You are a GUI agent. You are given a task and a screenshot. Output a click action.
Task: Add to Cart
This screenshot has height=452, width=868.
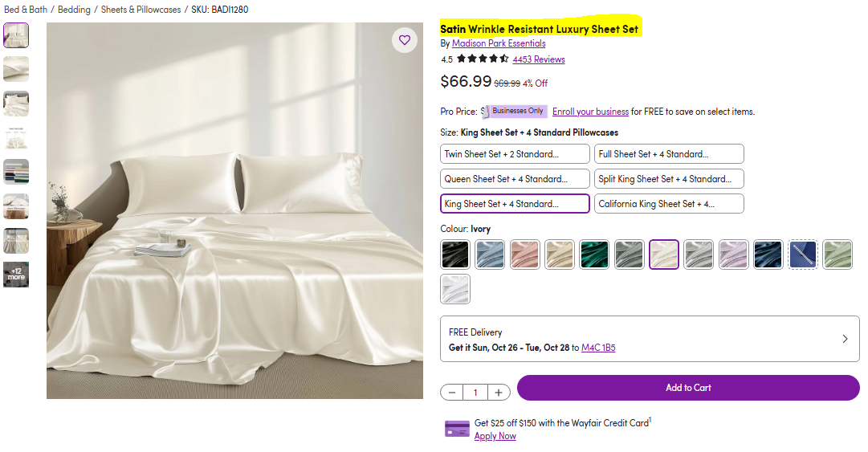(x=688, y=388)
